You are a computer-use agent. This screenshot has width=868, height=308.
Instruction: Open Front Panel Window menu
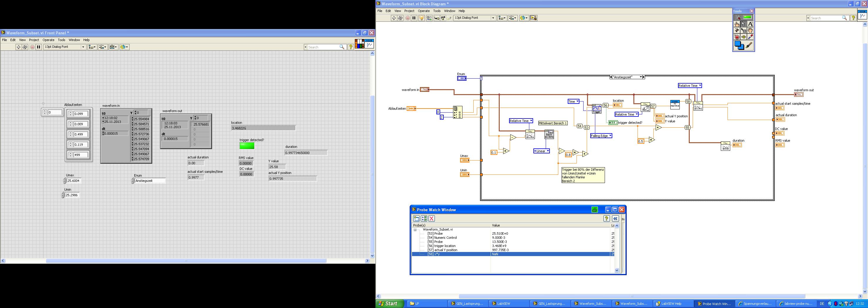[74, 40]
